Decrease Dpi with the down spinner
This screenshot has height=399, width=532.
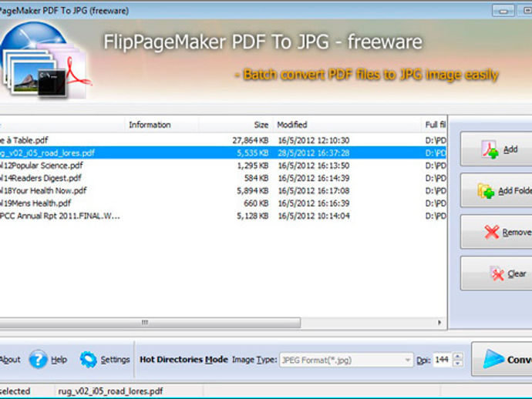click(x=458, y=363)
